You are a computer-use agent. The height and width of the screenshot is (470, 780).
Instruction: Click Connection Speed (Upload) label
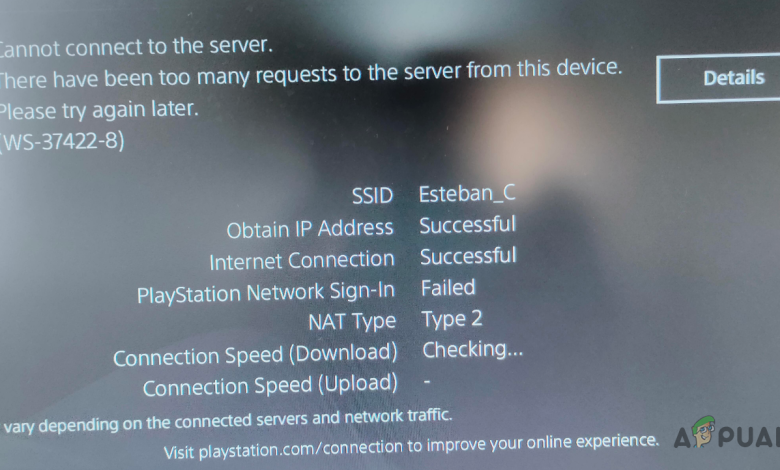point(270,385)
